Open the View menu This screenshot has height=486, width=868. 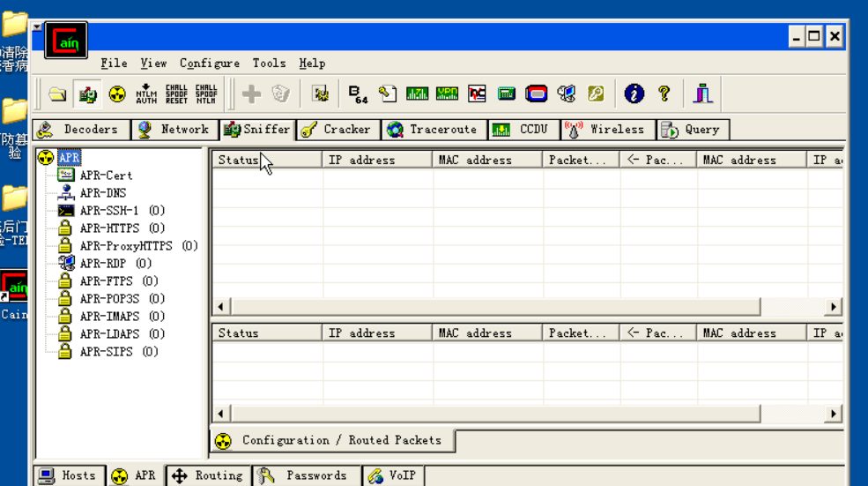click(x=153, y=64)
